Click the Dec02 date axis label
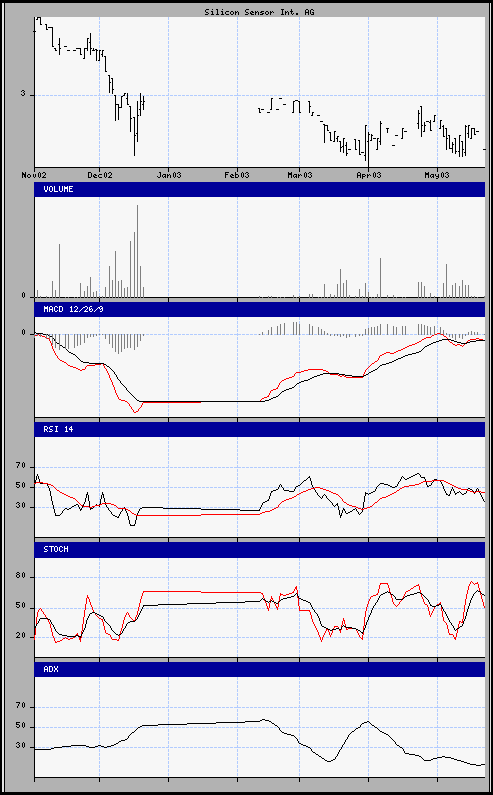The image size is (493, 795). coord(100,175)
